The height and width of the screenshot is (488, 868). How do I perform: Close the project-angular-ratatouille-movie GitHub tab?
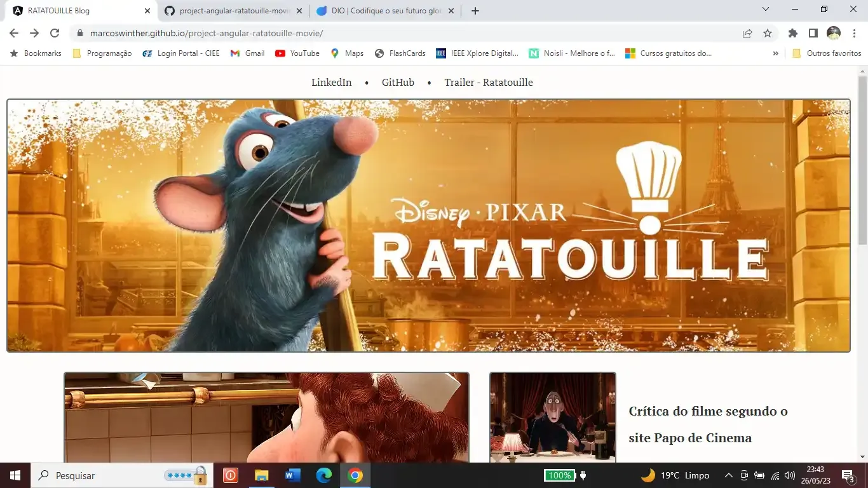[299, 11]
